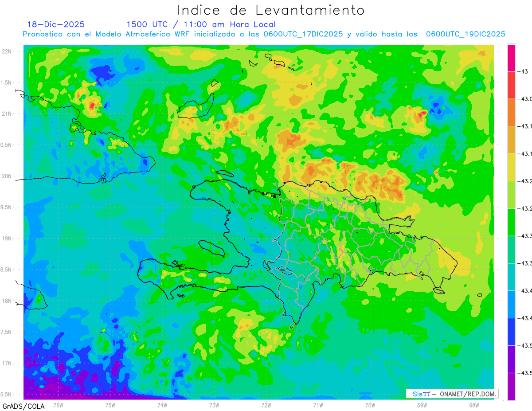Select the purple swatch at bottom of legend
Viewport: 532px width, 411px height.
coord(511,387)
